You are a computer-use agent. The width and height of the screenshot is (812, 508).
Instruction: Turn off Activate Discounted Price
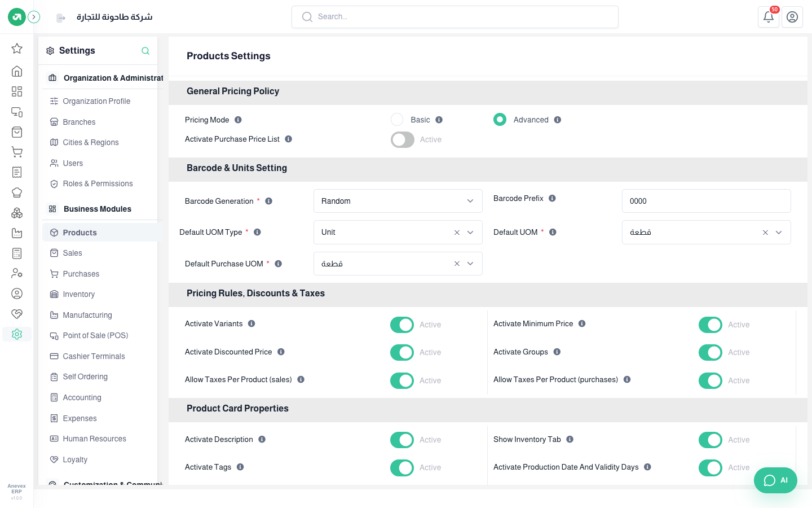point(402,352)
